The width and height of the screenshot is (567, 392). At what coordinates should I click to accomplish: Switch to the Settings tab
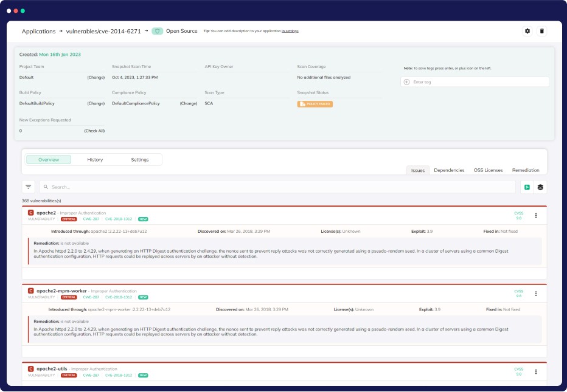point(140,160)
